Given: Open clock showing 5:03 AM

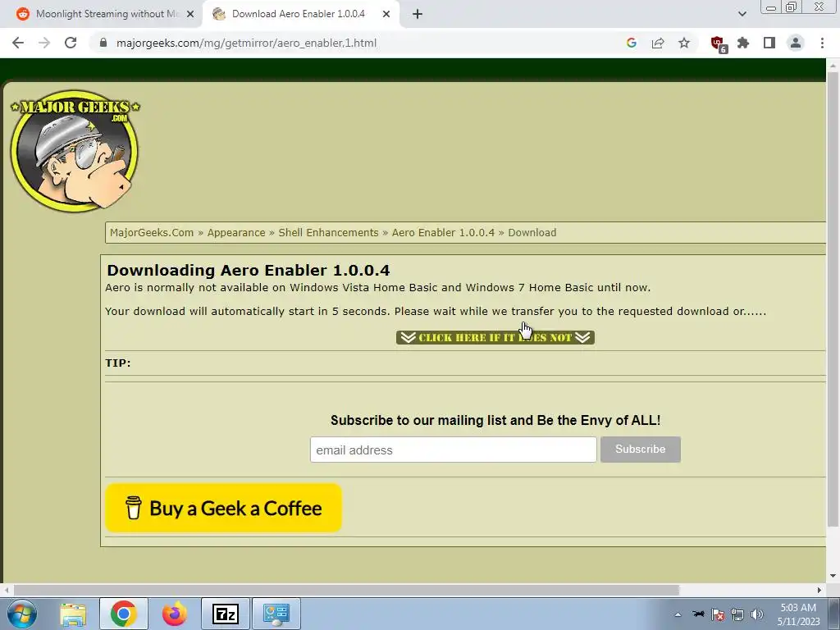Looking at the screenshot, I should (x=798, y=614).
